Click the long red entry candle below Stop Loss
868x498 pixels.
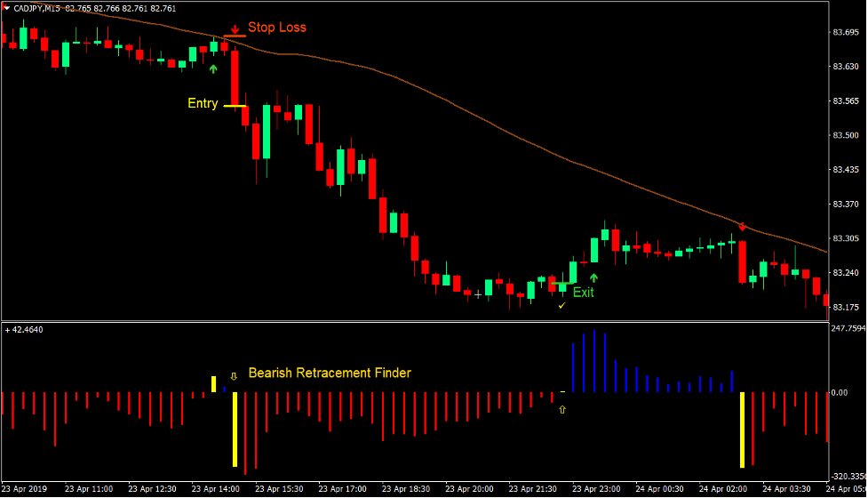coord(235,78)
